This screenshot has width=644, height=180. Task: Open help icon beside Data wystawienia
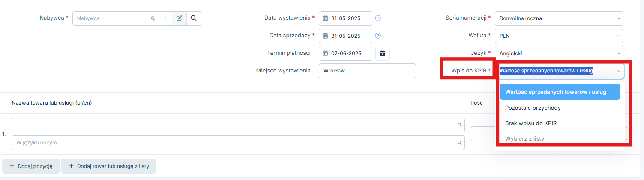[x=378, y=18]
